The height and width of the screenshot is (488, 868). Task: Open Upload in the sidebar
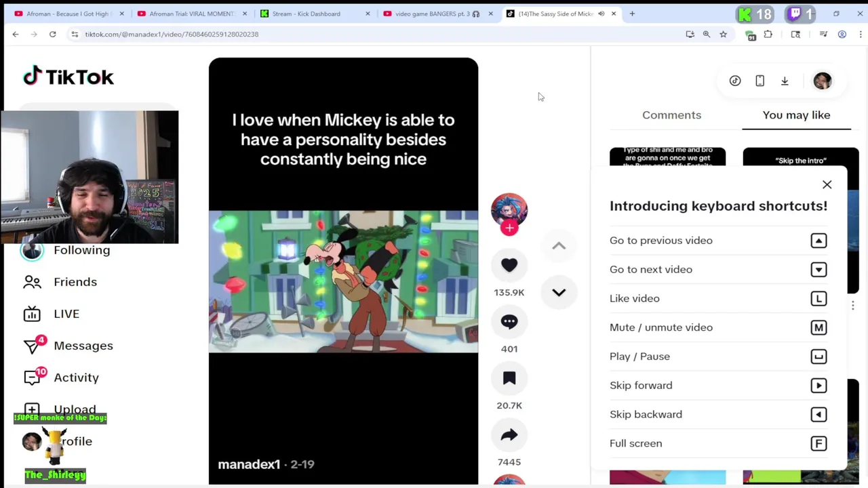point(75,409)
